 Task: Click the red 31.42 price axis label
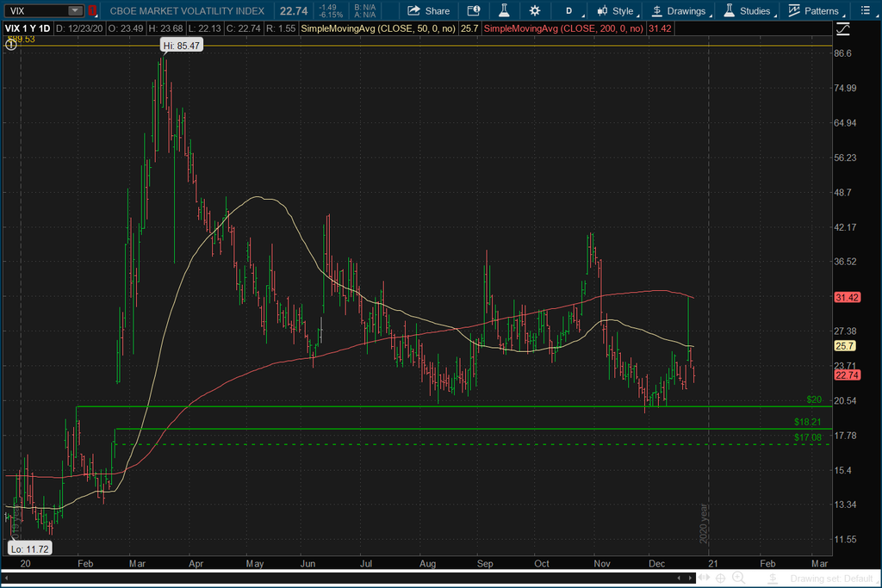pyautogui.click(x=847, y=297)
